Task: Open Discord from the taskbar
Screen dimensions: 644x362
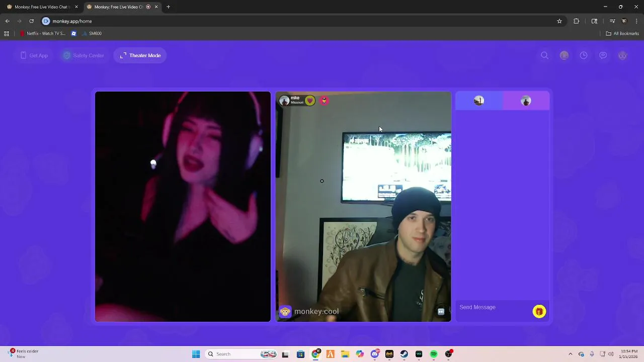Action: 375,354
